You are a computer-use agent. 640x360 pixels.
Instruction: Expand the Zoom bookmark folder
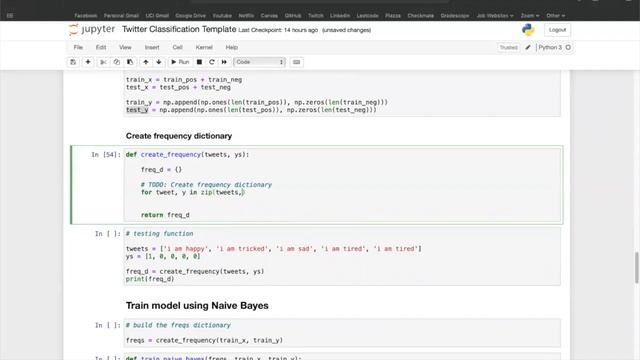(x=530, y=16)
